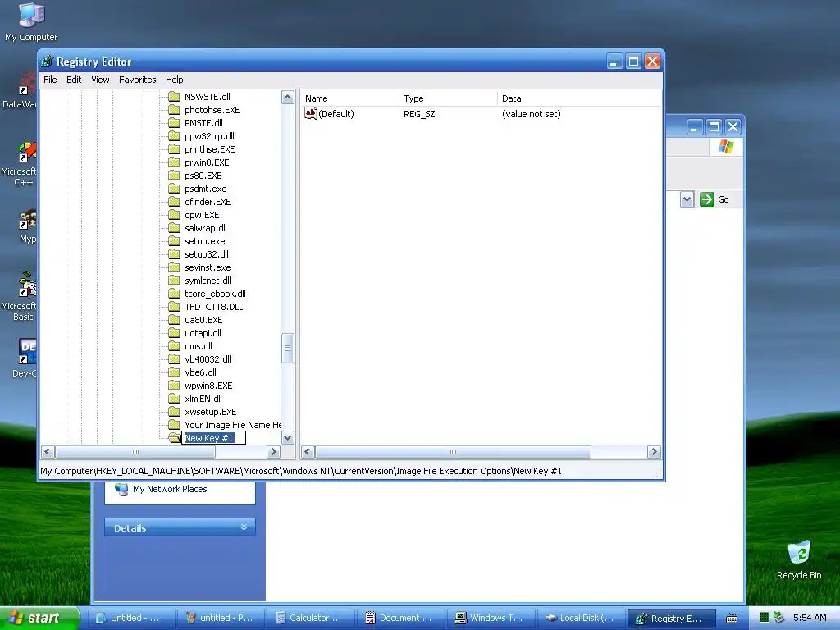This screenshot has height=630, width=840.
Task: Click the tree pane scroll right arrow
Action: (x=274, y=452)
